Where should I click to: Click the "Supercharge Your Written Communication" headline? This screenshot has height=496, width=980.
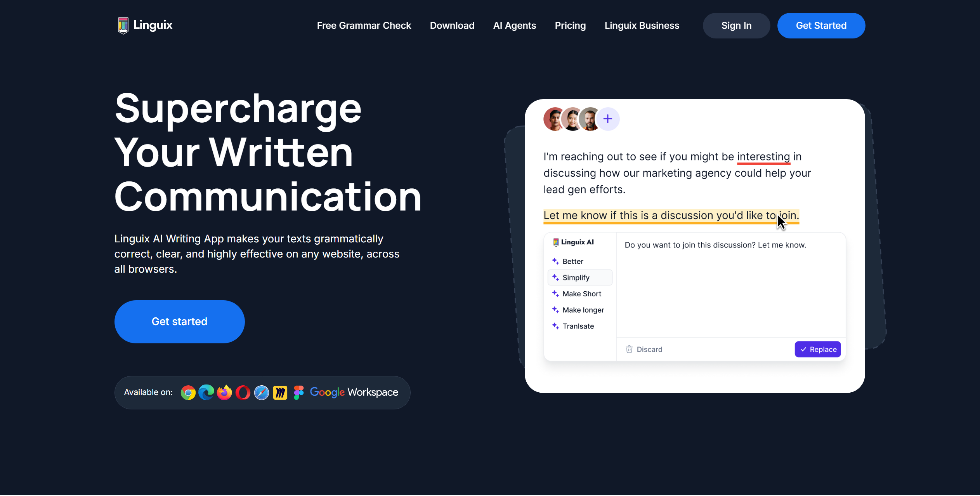268,152
